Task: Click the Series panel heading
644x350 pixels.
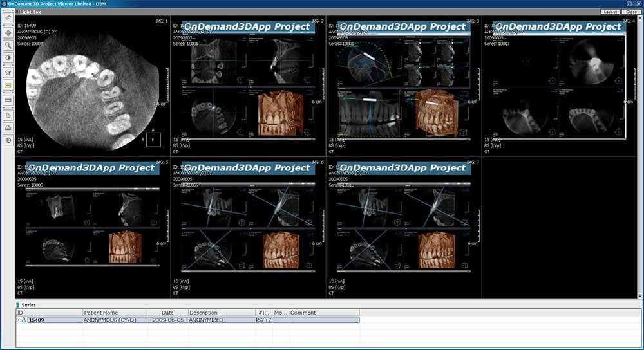Action: coord(29,305)
